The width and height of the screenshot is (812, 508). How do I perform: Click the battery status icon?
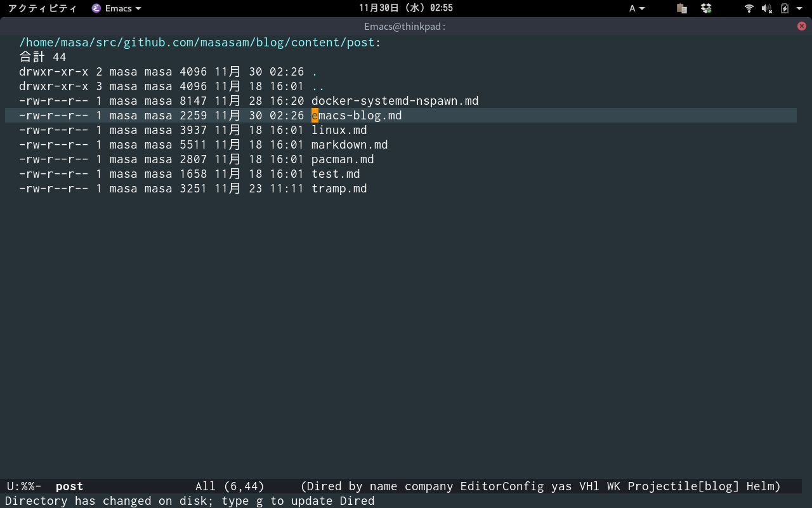point(785,8)
